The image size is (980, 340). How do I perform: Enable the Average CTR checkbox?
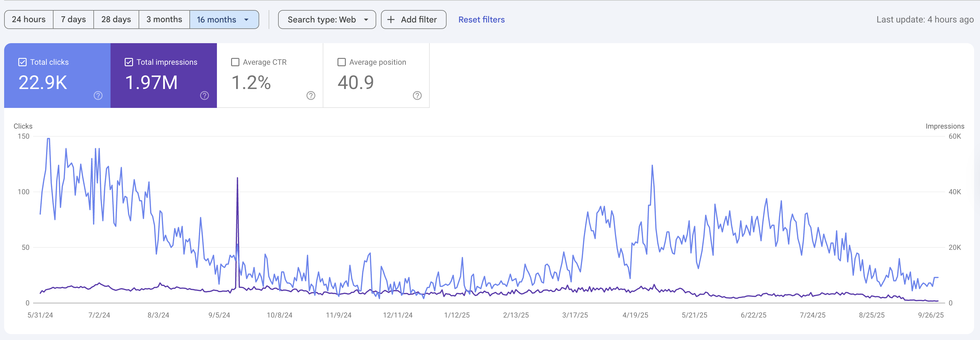pos(235,62)
